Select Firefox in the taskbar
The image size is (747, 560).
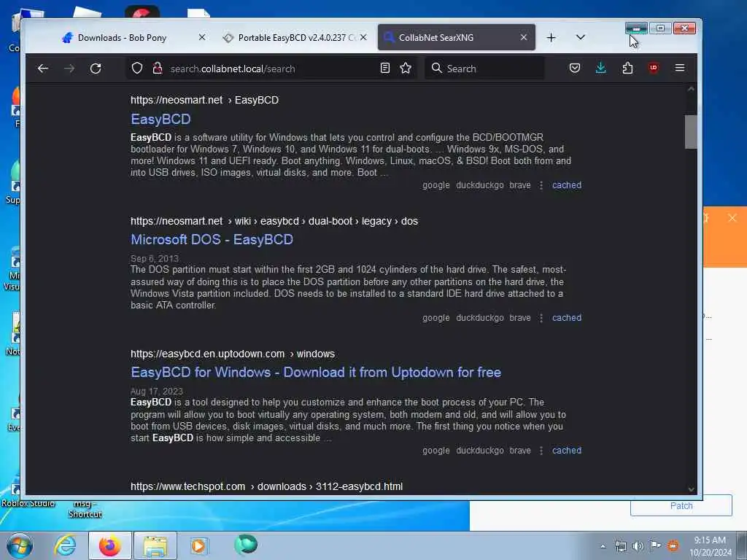pos(109,545)
